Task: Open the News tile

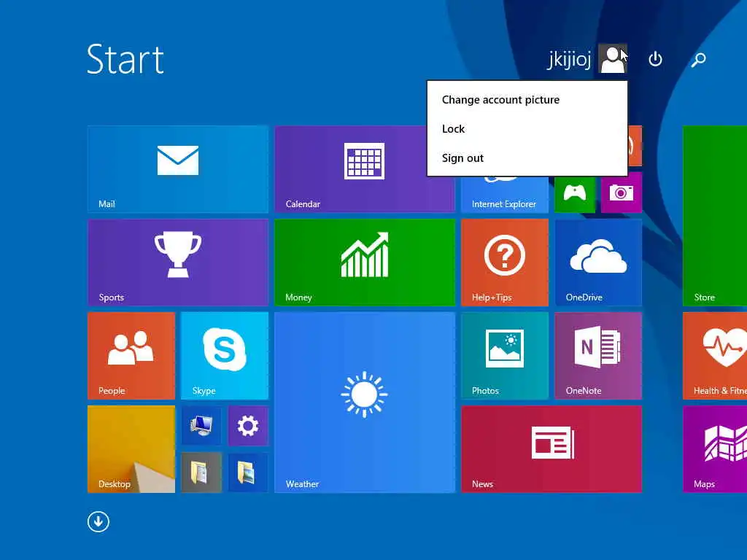Action: (551, 449)
